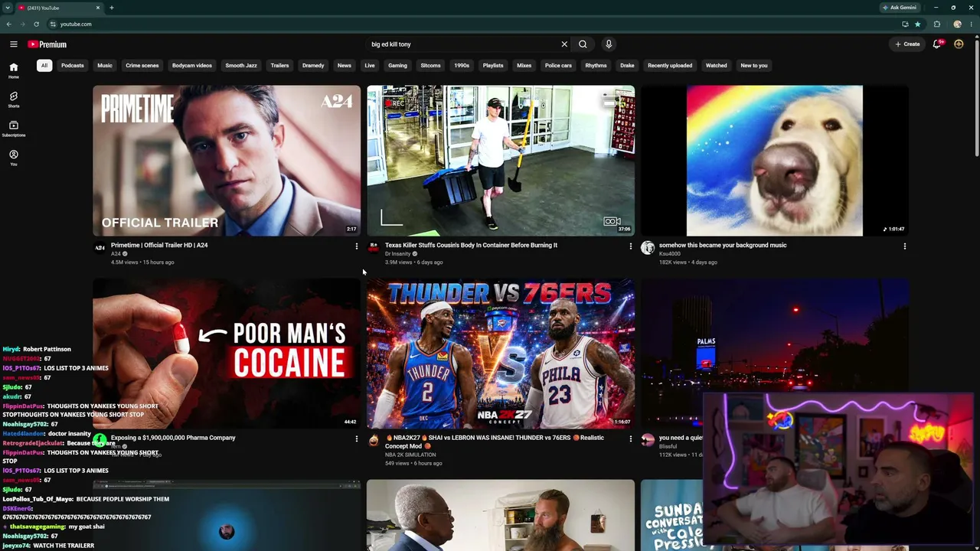The width and height of the screenshot is (980, 551).
Task: Open the Primetime Official Trailer title link
Action: tap(159, 245)
